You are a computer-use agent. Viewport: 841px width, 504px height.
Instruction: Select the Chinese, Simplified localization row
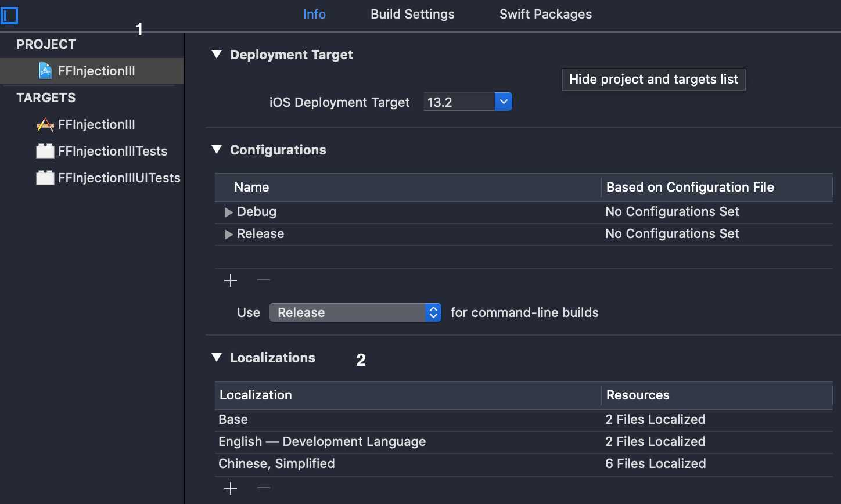(523, 464)
